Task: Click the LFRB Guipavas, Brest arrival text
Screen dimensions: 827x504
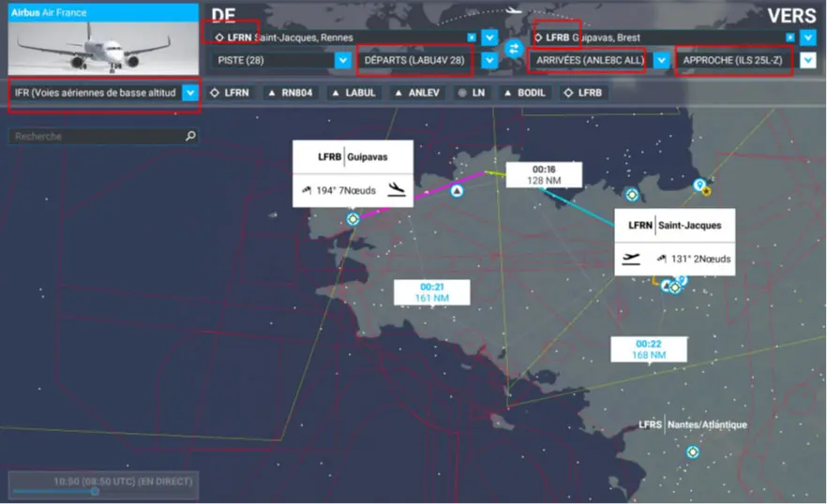Action: pos(593,37)
